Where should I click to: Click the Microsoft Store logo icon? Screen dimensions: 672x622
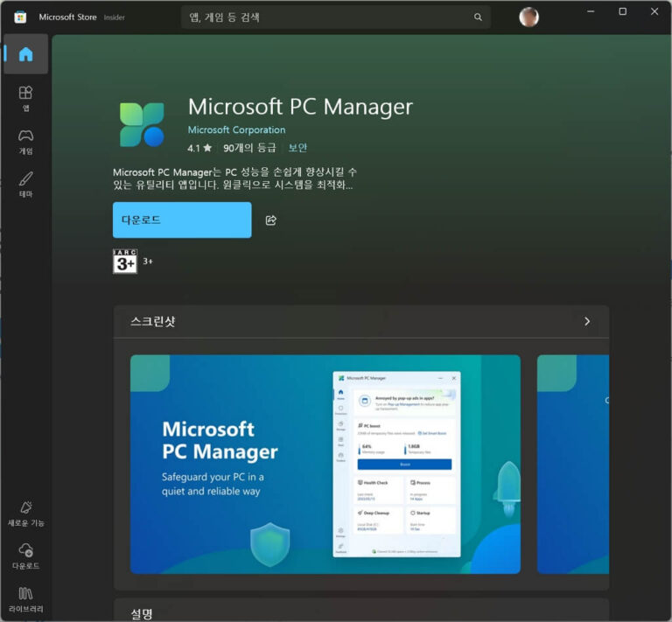(x=20, y=17)
